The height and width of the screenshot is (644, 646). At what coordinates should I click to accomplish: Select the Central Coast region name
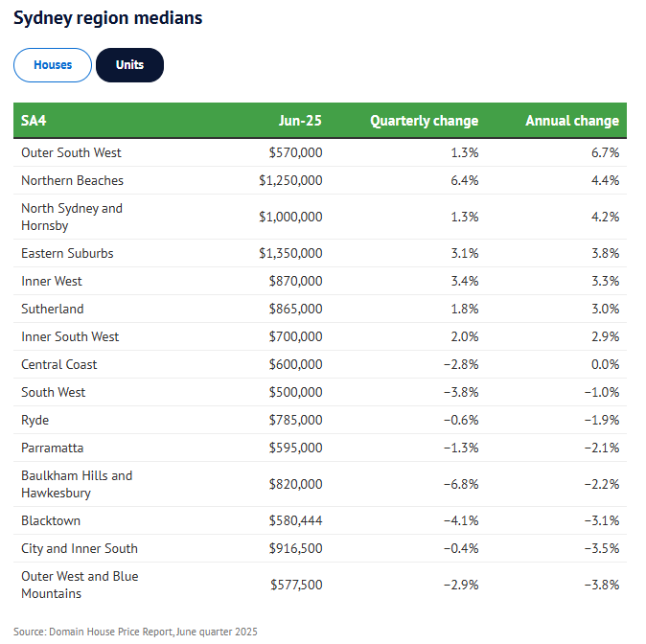coord(59,364)
